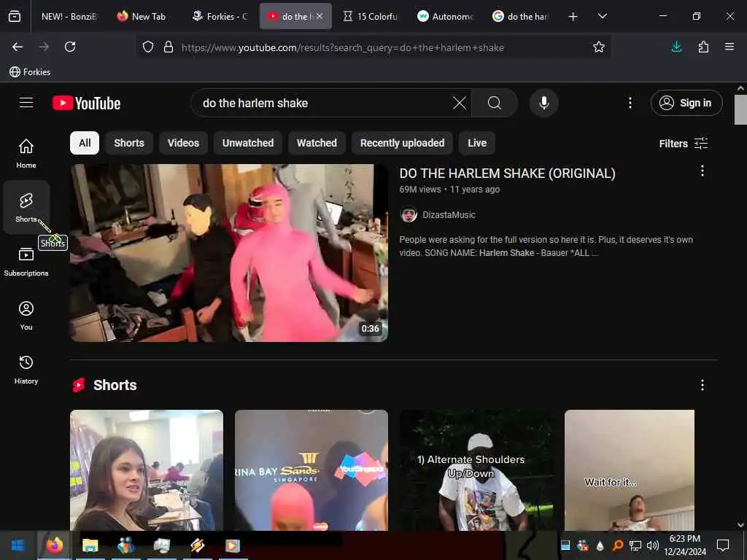Open the Forkies bookmark in bookmarks bar

click(29, 72)
